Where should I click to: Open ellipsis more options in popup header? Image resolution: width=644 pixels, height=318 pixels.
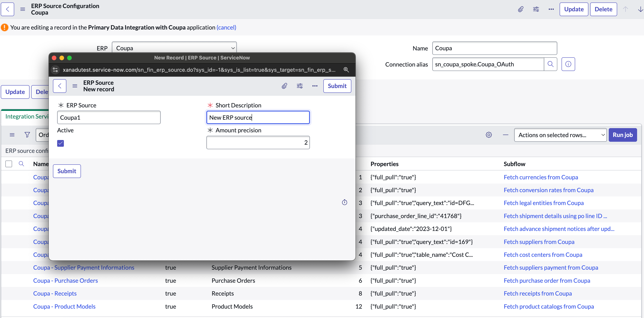point(315,86)
